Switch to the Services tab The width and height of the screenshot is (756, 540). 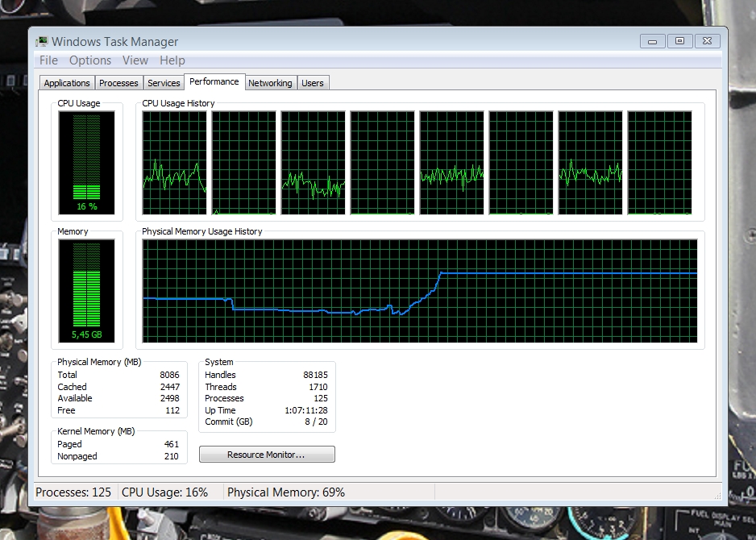click(164, 83)
